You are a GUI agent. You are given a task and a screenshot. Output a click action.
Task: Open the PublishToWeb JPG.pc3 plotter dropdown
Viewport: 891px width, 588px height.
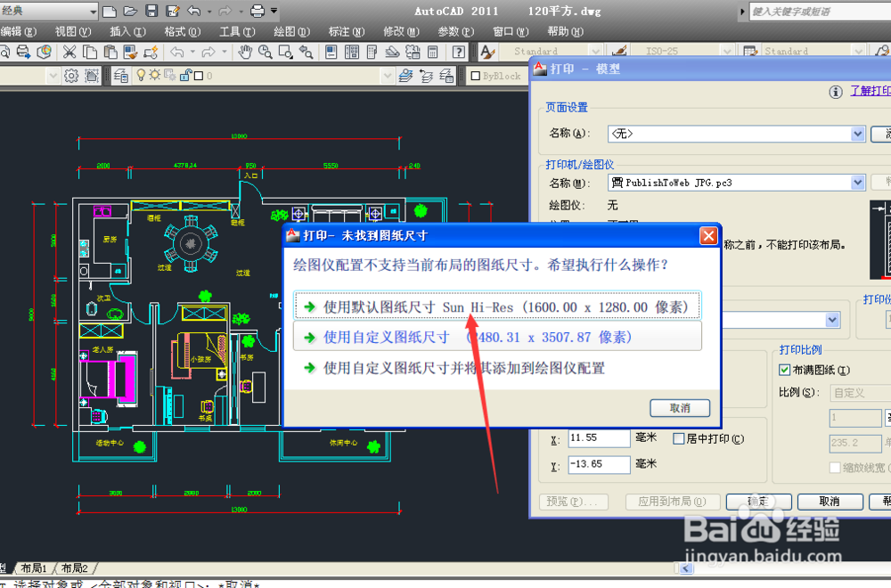click(856, 183)
